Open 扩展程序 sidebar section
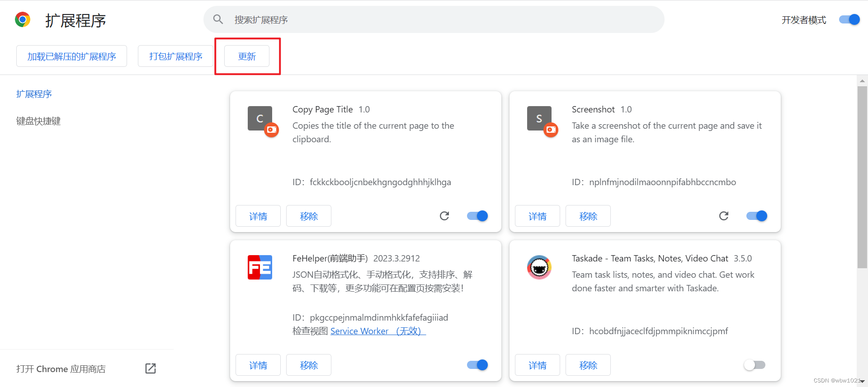 (x=34, y=94)
